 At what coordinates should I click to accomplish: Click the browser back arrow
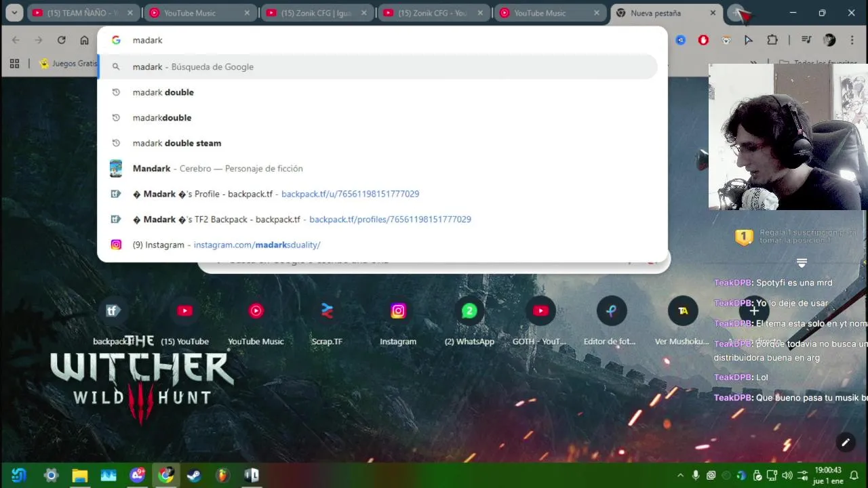pos(16,40)
